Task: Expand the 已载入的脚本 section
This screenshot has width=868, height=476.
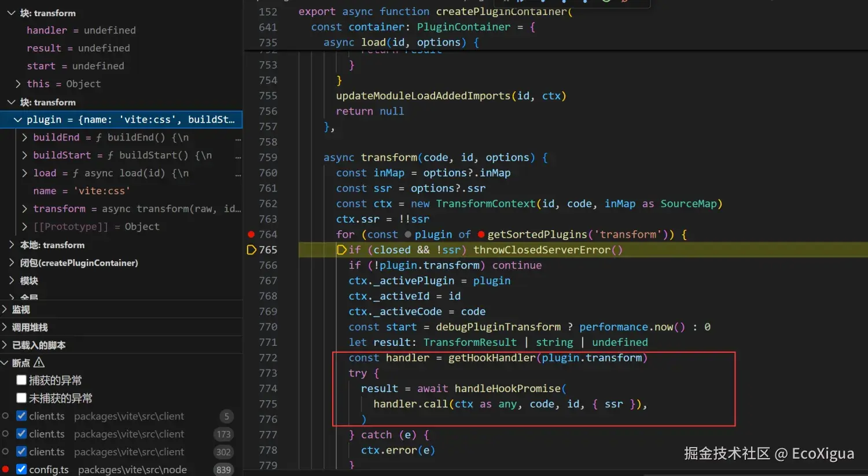Action: pyautogui.click(x=5, y=345)
